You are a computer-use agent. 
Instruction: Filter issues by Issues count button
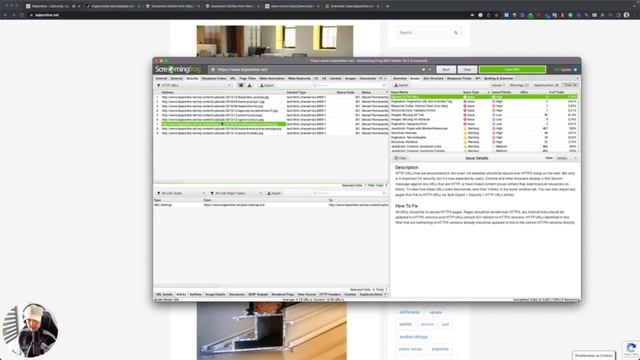pos(498,85)
